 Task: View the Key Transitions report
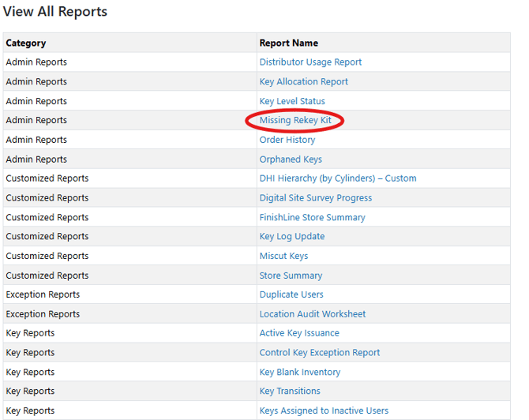click(x=290, y=392)
